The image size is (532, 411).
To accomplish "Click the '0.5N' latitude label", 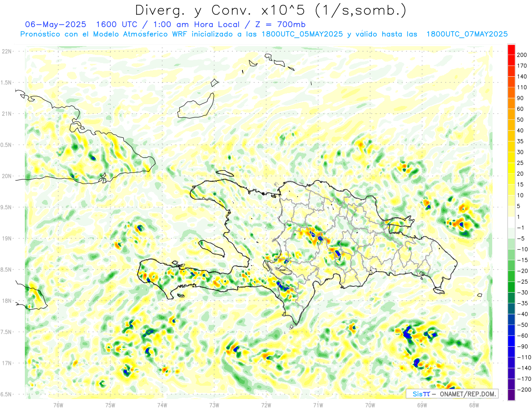I will pyautogui.click(x=6, y=145).
